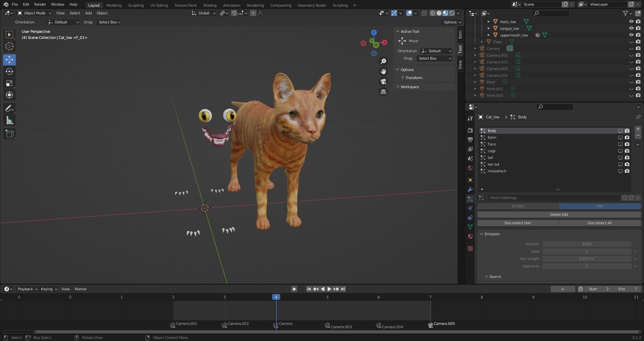Viewport: 644px width, 341px height.
Task: Select the Transform tool
Action: click(9, 95)
